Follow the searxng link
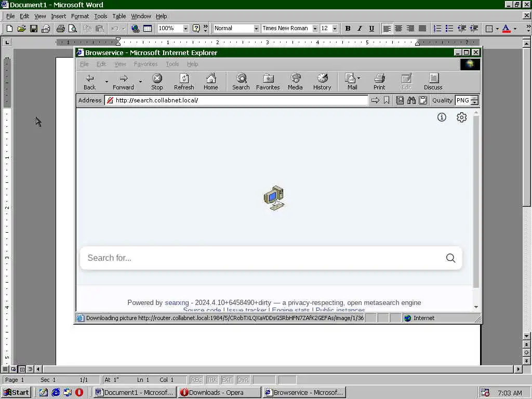The width and height of the screenshot is (532, 399). point(177,303)
